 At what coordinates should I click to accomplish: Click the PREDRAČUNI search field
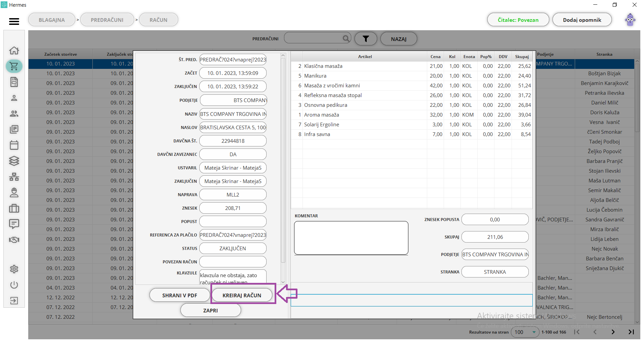pos(317,38)
